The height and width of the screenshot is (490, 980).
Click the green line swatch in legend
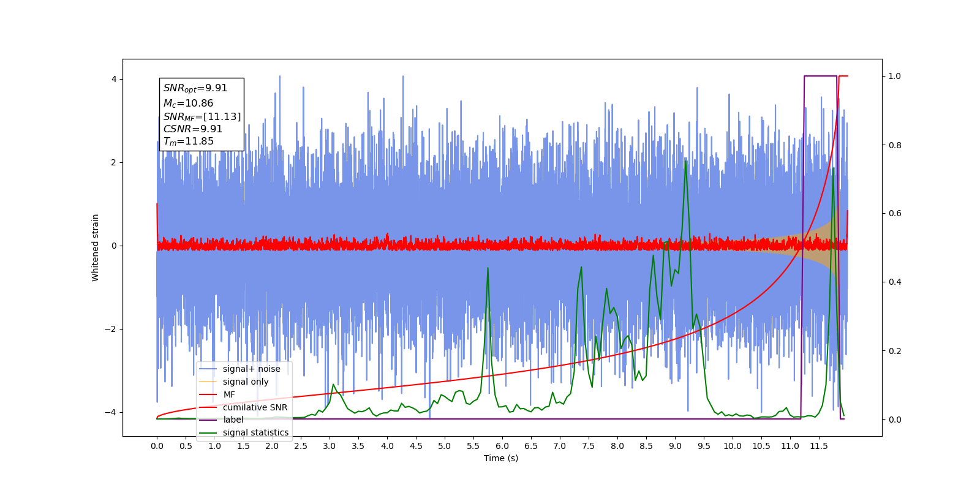pyautogui.click(x=208, y=432)
